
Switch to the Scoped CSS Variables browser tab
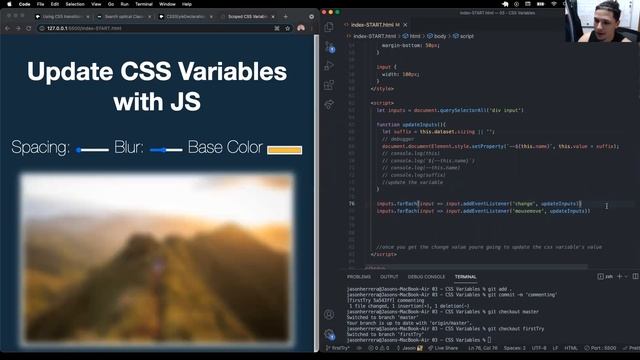(247, 17)
